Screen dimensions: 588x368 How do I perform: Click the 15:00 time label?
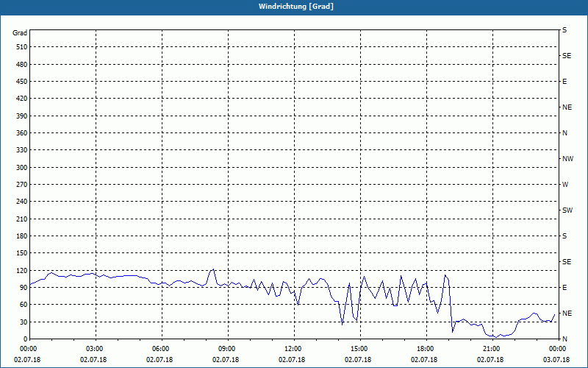pos(360,349)
